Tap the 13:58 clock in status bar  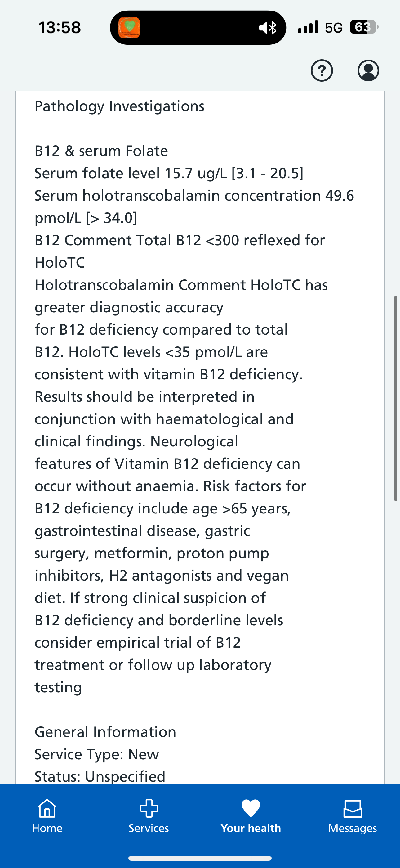pyautogui.click(x=60, y=28)
